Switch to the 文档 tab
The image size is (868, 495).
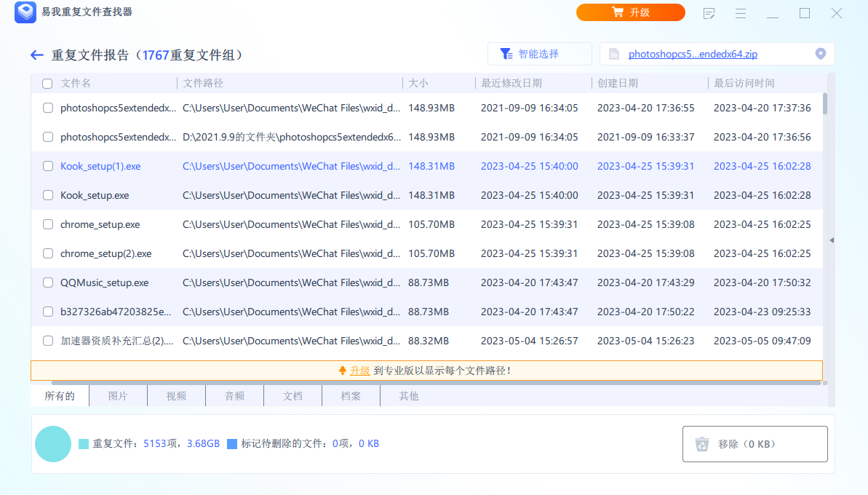pyautogui.click(x=292, y=396)
